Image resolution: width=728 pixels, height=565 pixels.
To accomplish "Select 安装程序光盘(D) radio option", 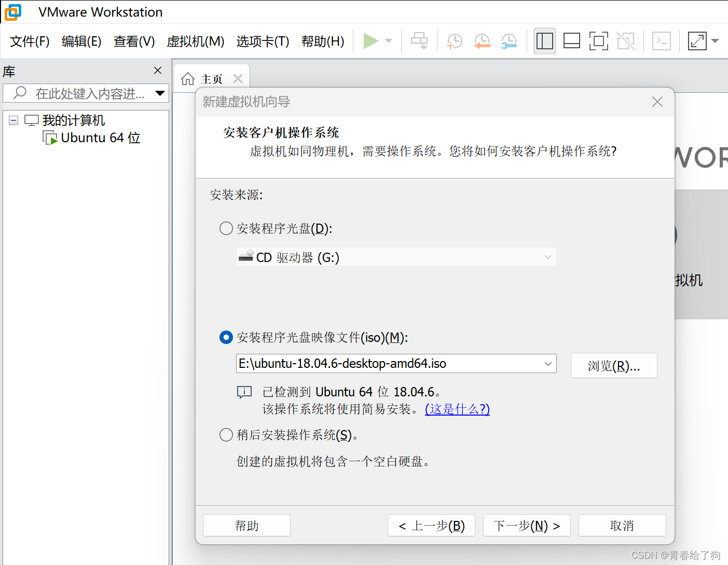I will (226, 228).
